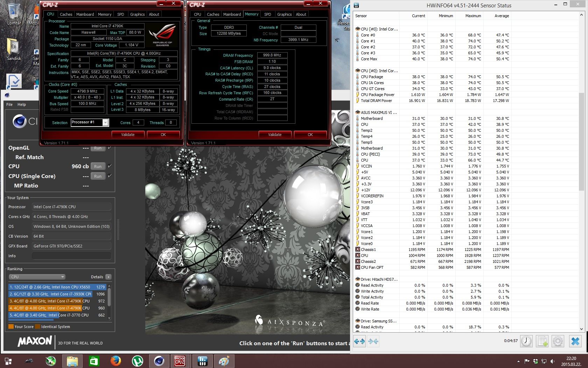
Task: Switch to the Caches tab in the left CPU-Z window
Action: coord(66,14)
